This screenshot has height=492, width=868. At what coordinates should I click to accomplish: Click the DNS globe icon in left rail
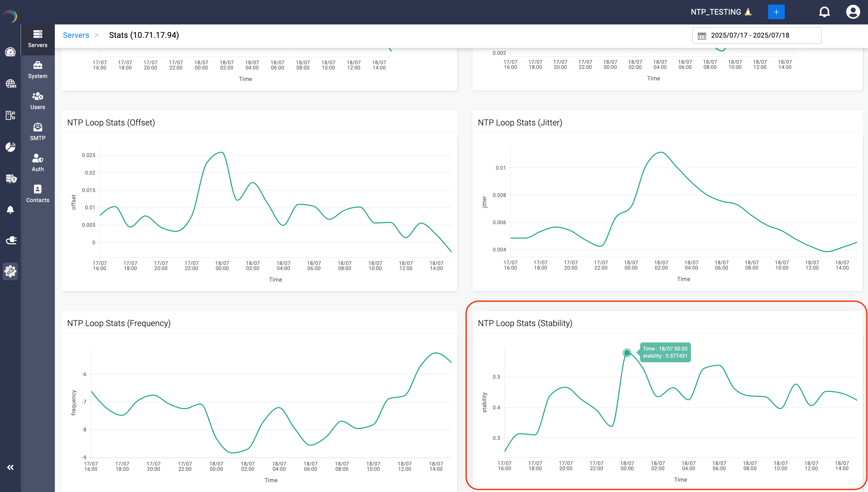click(x=10, y=84)
